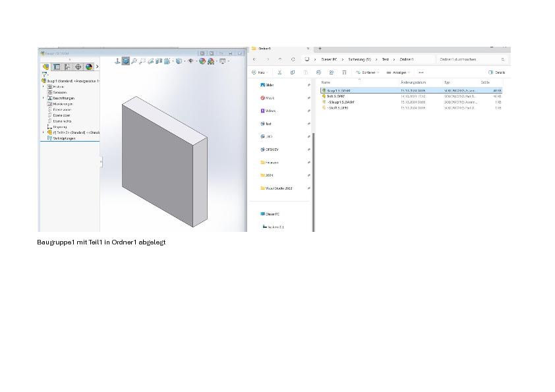Open the DisplayManager color sphere tab

[x=88, y=67]
